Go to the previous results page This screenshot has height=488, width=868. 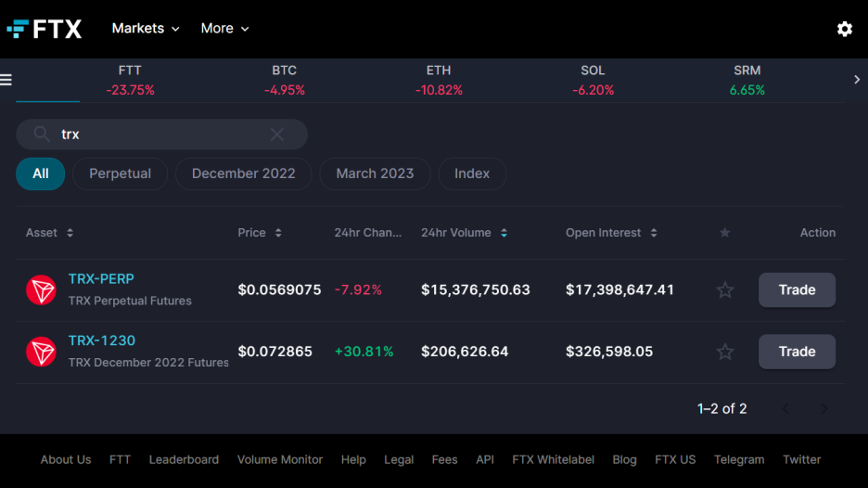785,409
